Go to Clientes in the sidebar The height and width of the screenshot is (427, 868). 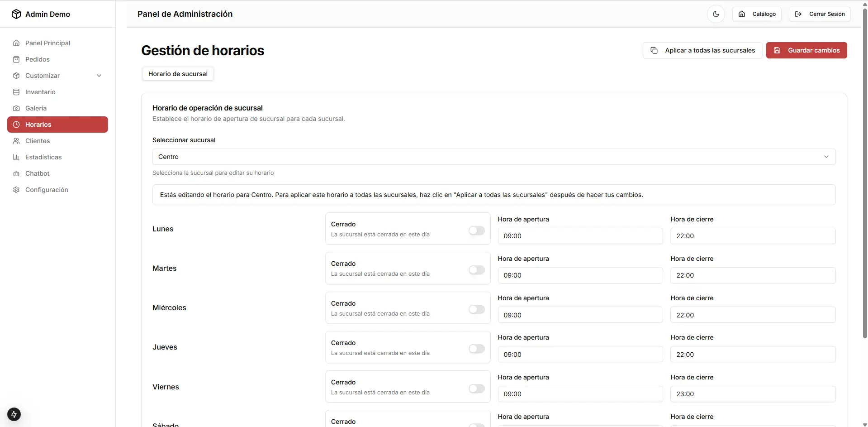tap(38, 141)
